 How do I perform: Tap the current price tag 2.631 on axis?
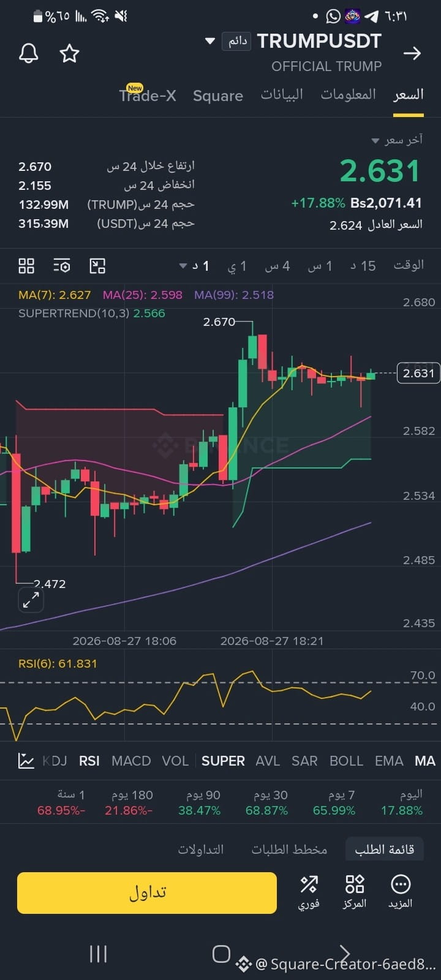418,373
